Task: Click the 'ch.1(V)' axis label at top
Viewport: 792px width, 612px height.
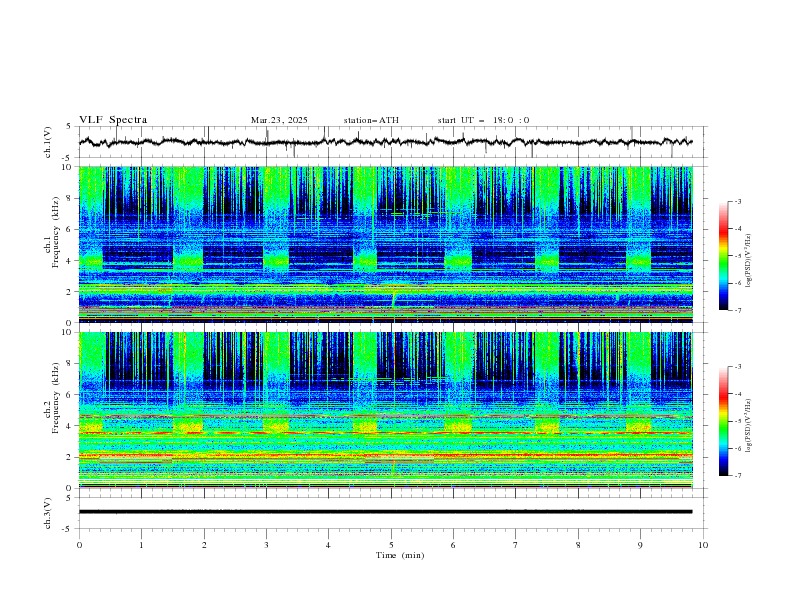Action: pyautogui.click(x=48, y=142)
